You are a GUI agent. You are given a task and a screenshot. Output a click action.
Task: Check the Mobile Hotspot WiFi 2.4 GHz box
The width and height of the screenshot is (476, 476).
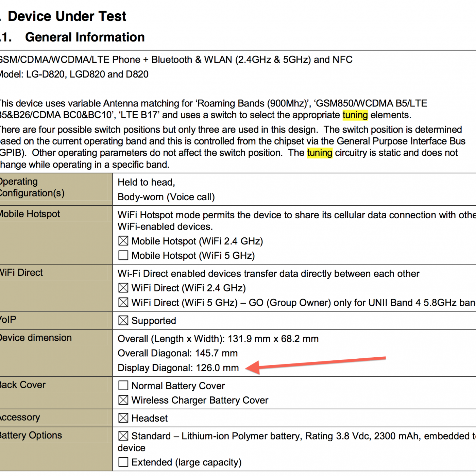click(123, 241)
